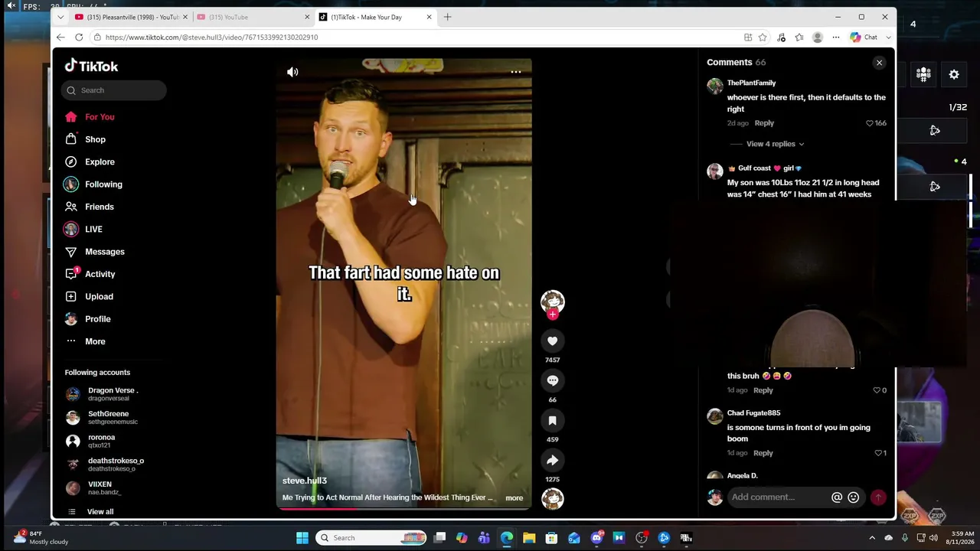Image resolution: width=980 pixels, height=551 pixels.
Task: Reply to Chad Fugate885's comment
Action: point(763,453)
